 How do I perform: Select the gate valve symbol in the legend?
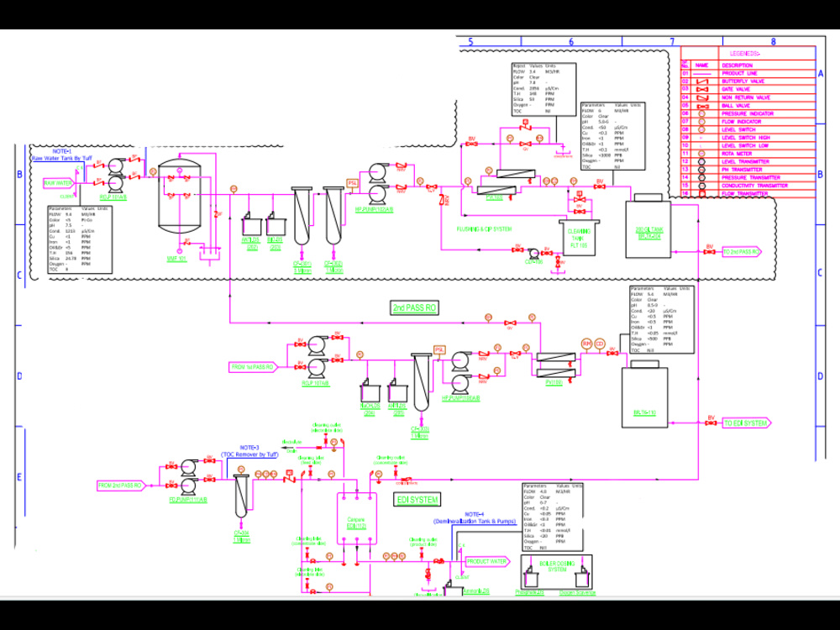click(x=701, y=90)
